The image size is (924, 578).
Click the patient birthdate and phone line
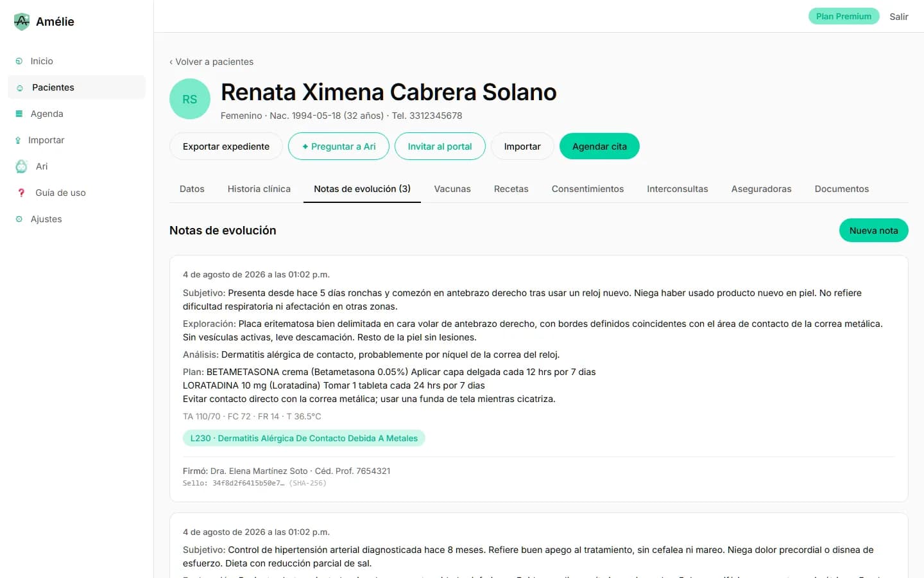pos(341,116)
